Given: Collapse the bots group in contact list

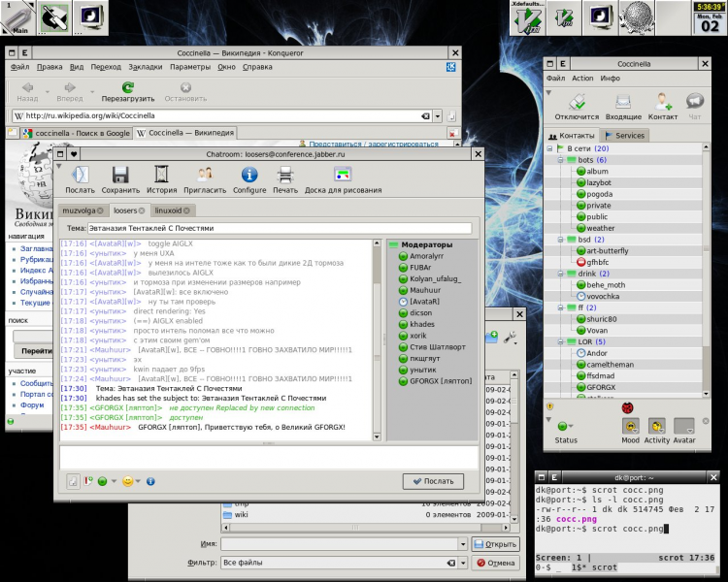Looking at the screenshot, I should point(562,159).
